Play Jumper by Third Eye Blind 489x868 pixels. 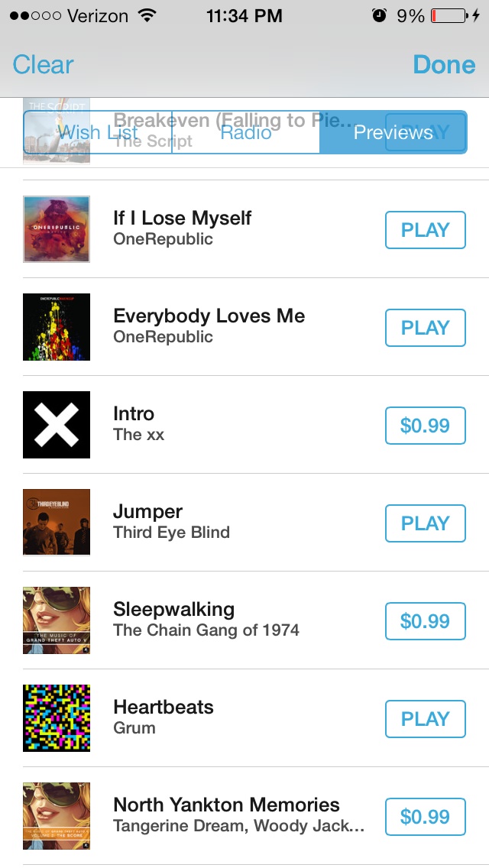point(425,523)
